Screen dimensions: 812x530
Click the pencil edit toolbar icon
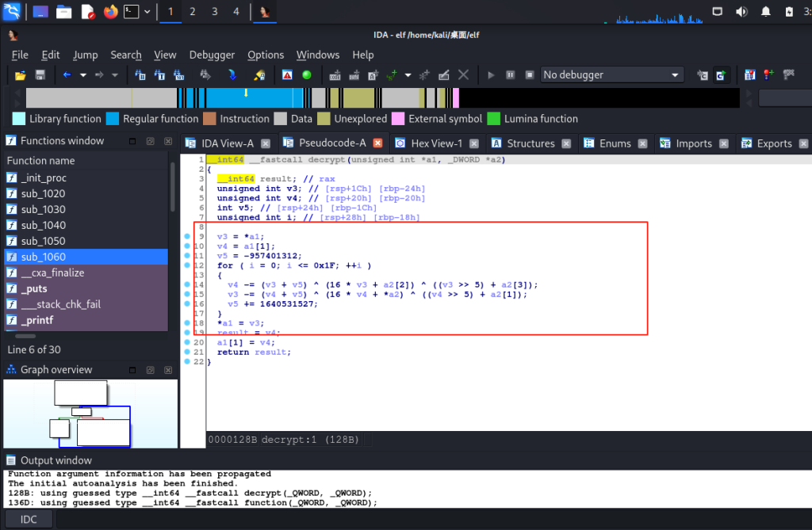pos(444,75)
